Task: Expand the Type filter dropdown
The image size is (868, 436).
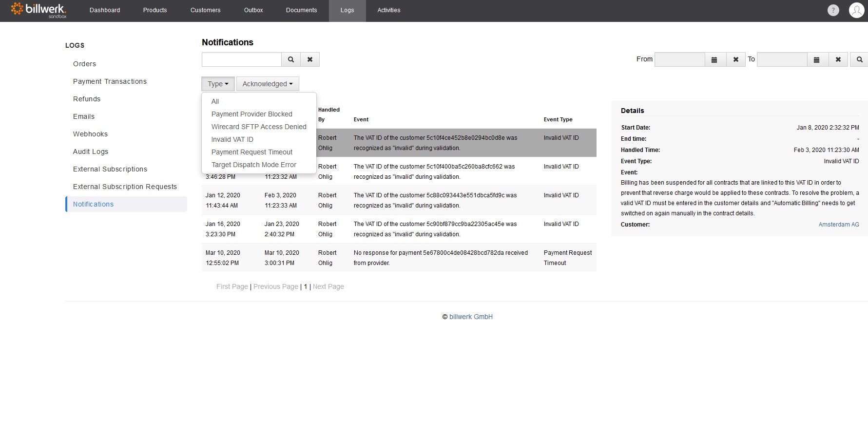Action: tap(218, 84)
